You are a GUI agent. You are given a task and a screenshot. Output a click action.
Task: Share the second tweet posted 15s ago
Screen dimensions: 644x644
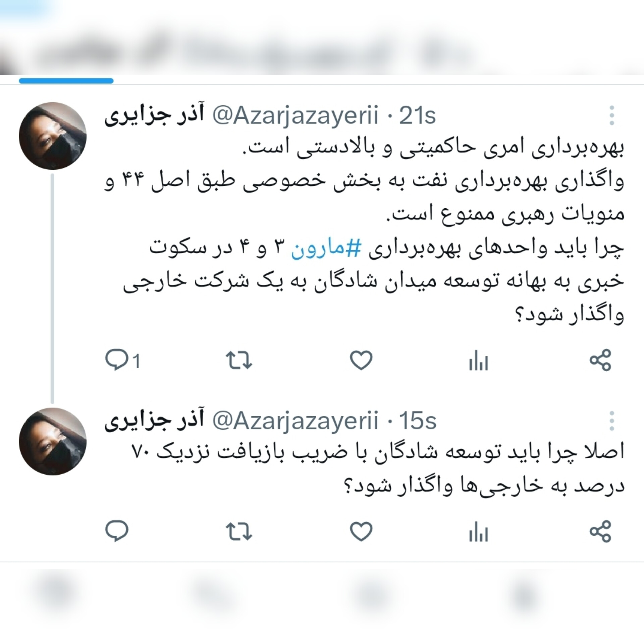[x=601, y=532]
